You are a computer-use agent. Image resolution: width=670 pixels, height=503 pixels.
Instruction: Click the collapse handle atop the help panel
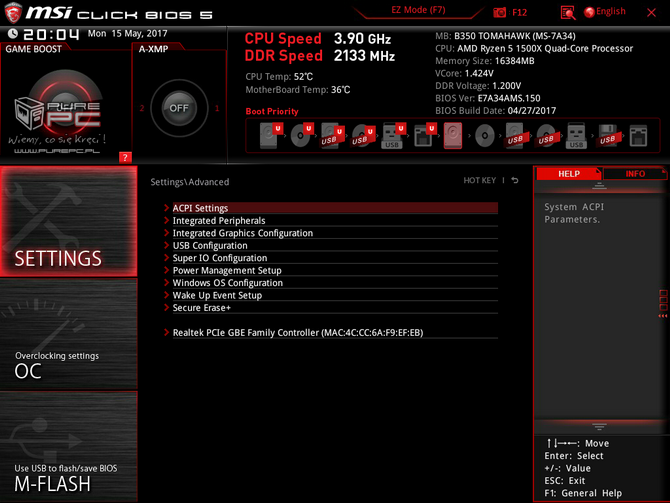[599, 185]
